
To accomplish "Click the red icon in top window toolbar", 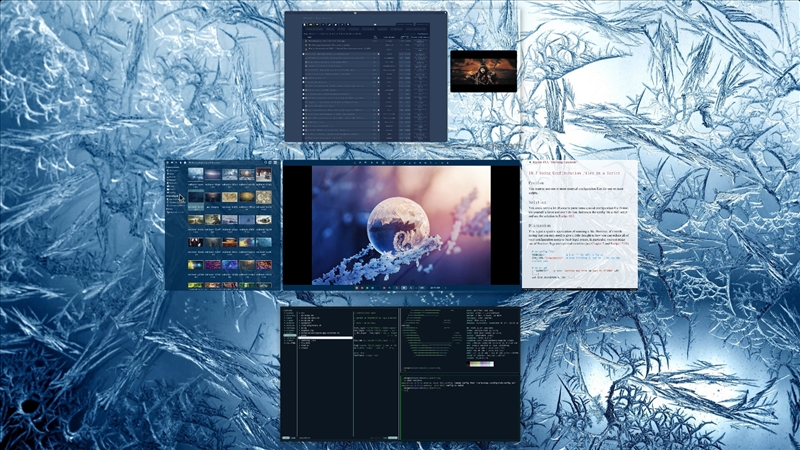I will point(323,24).
